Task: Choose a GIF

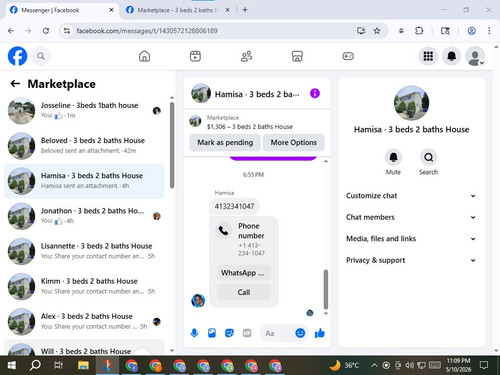Action: [247, 333]
